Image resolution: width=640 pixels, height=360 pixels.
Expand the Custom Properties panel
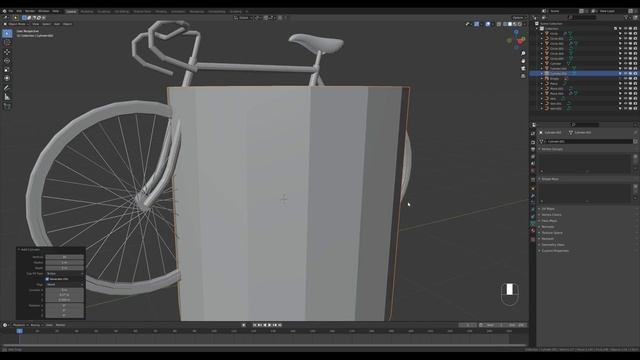pos(555,251)
